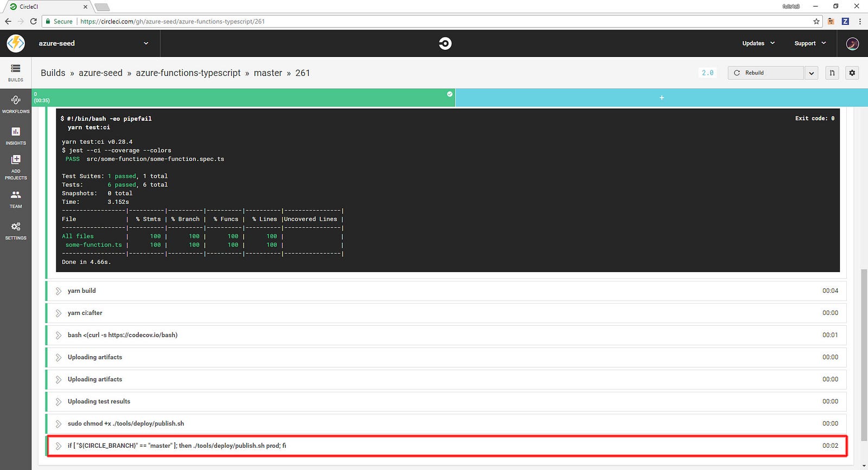
Task: Click the browser address bar URL
Action: pos(173,22)
